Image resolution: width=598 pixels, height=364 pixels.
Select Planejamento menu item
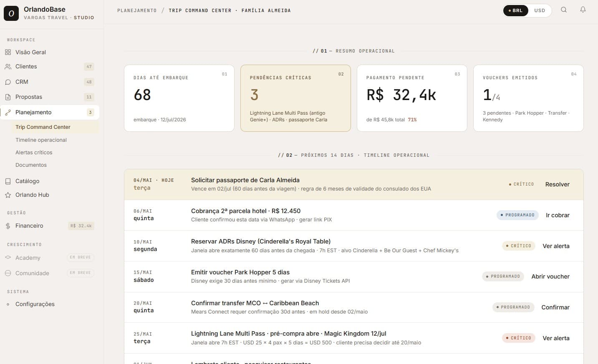pos(50,113)
